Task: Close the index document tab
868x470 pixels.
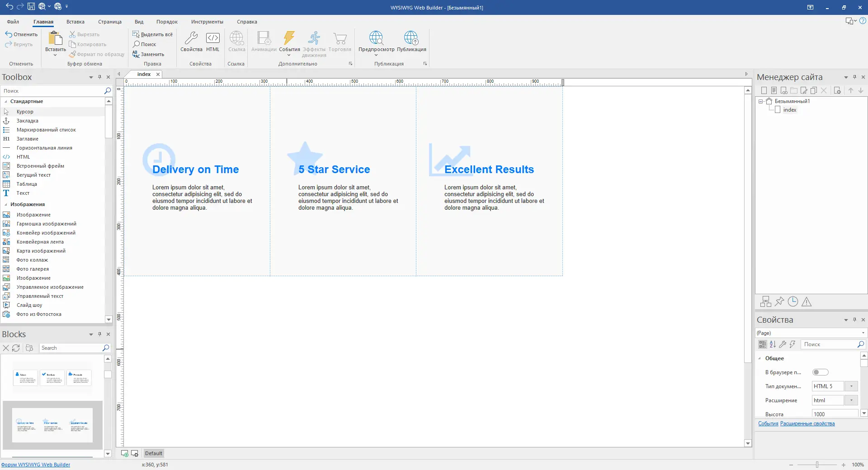Action: click(x=158, y=74)
